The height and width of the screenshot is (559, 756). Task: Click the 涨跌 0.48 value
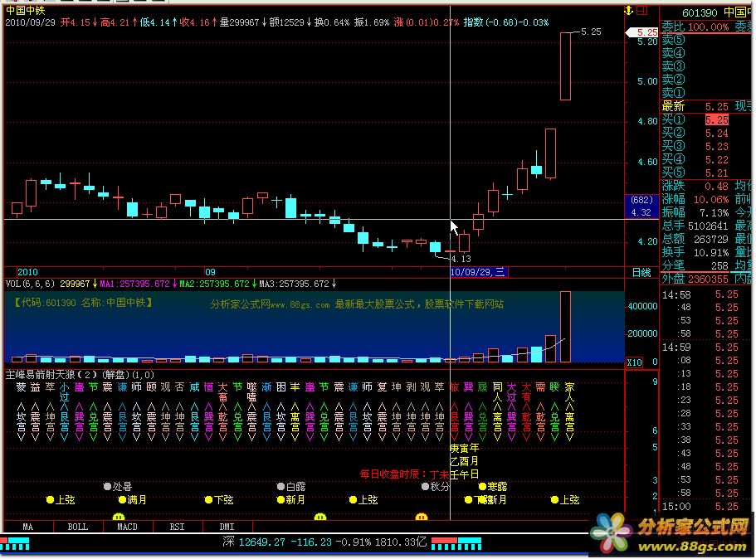pyautogui.click(x=716, y=186)
